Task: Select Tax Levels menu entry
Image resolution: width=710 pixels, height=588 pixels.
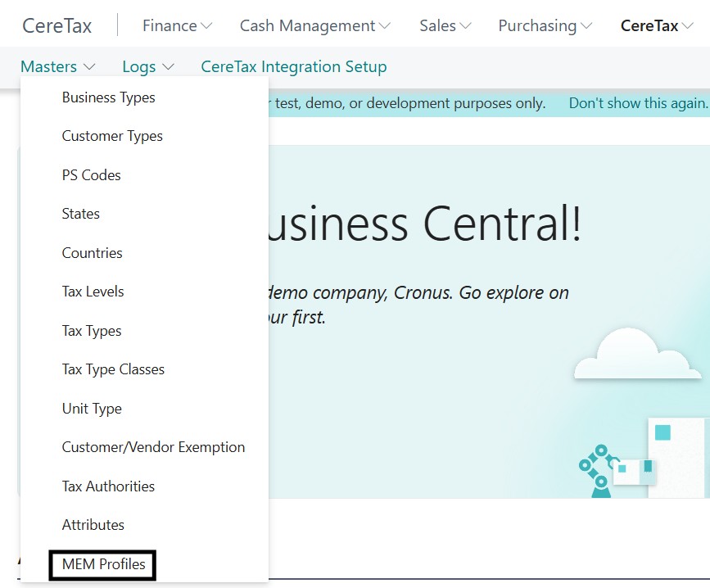Action: coord(93,292)
